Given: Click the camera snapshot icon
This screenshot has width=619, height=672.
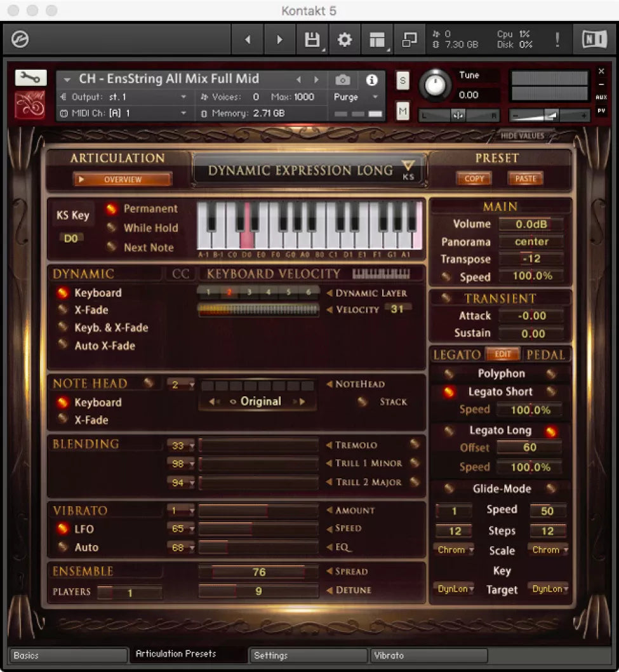Looking at the screenshot, I should pyautogui.click(x=343, y=80).
